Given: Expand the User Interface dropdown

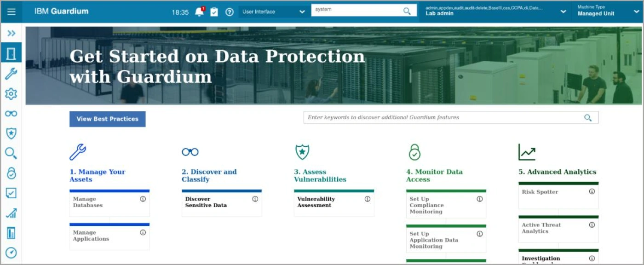Looking at the screenshot, I should (274, 12).
